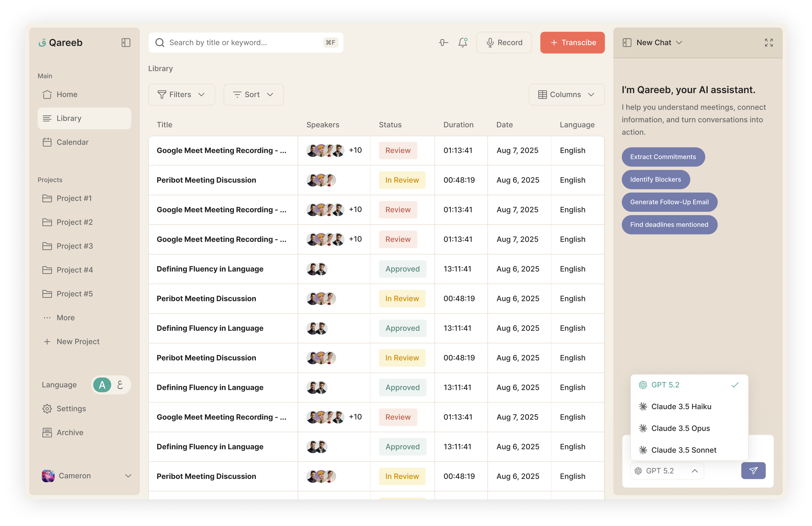Click Cameron's avatar picture
The width and height of the screenshot is (812, 526).
[x=48, y=476]
